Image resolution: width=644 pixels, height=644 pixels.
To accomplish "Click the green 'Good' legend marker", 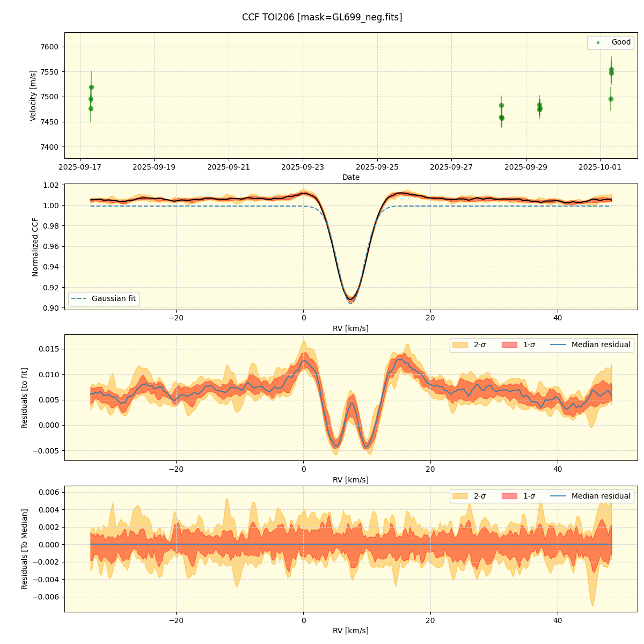I will [598, 42].
